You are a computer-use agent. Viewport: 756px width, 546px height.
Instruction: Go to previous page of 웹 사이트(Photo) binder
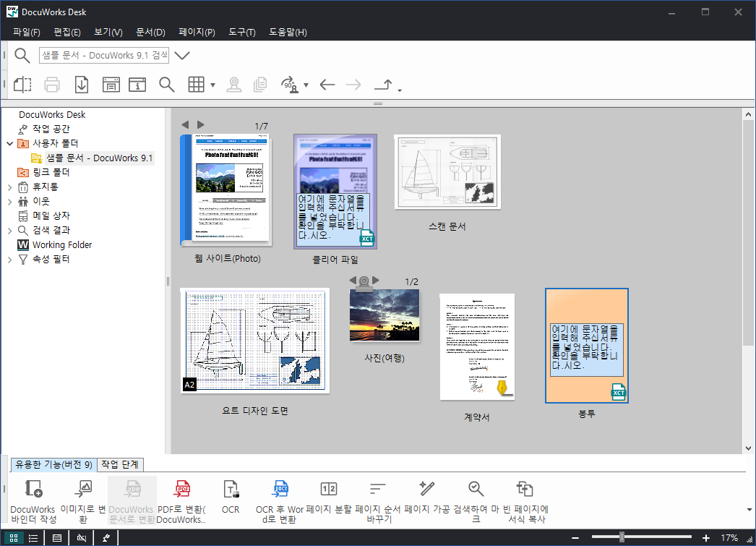click(184, 125)
